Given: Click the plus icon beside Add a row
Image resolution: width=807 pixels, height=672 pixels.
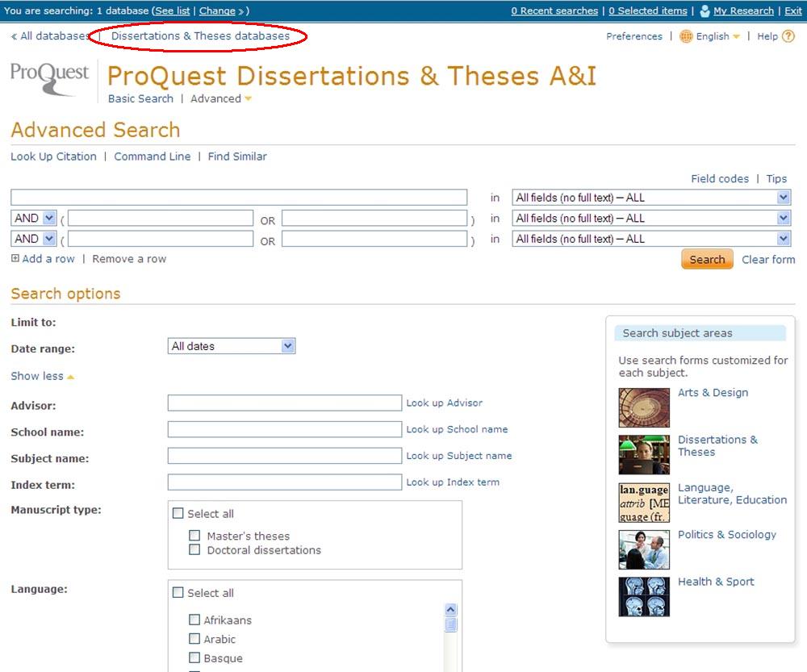Looking at the screenshot, I should (x=15, y=259).
